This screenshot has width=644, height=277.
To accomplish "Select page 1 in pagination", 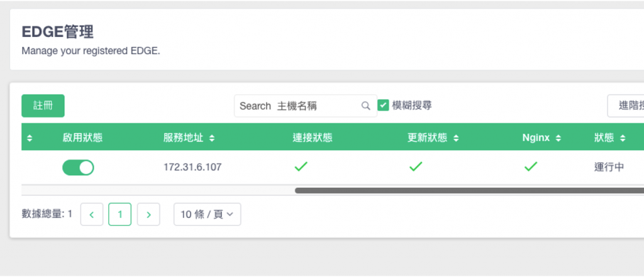I will (x=120, y=214).
